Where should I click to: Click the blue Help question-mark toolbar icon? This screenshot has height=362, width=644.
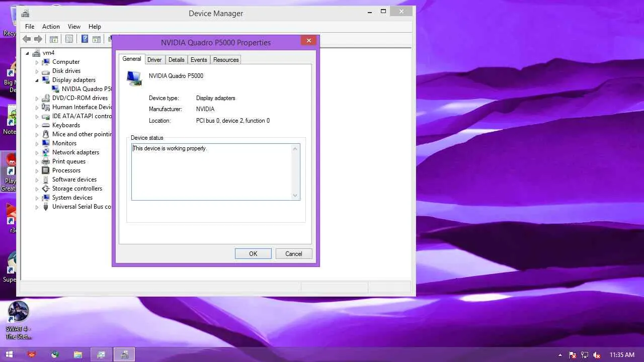pyautogui.click(x=85, y=39)
